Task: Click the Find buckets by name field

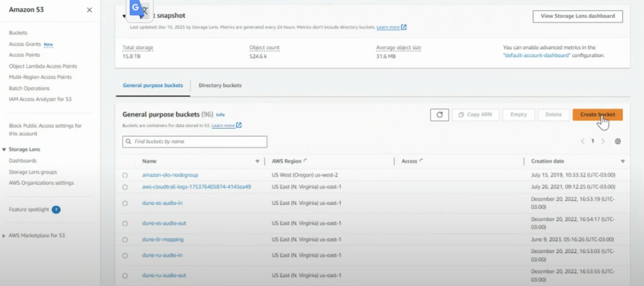Action: click(195, 141)
